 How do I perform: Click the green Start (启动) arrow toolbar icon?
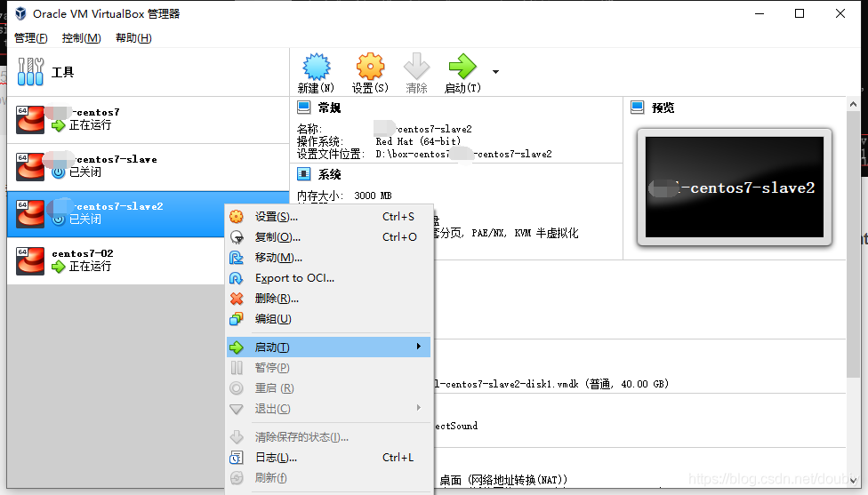(x=462, y=67)
